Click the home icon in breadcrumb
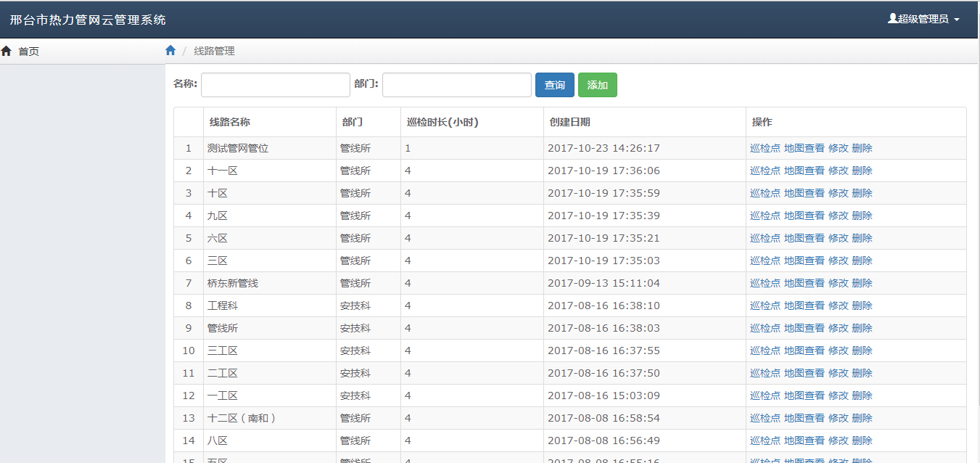Screen dimensions: 980x463 point(170,51)
